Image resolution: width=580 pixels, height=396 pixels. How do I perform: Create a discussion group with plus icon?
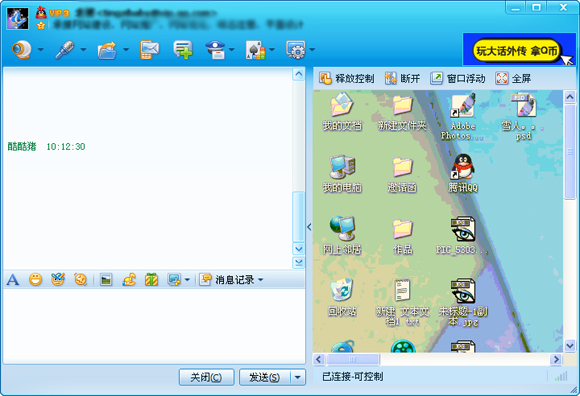tap(183, 50)
